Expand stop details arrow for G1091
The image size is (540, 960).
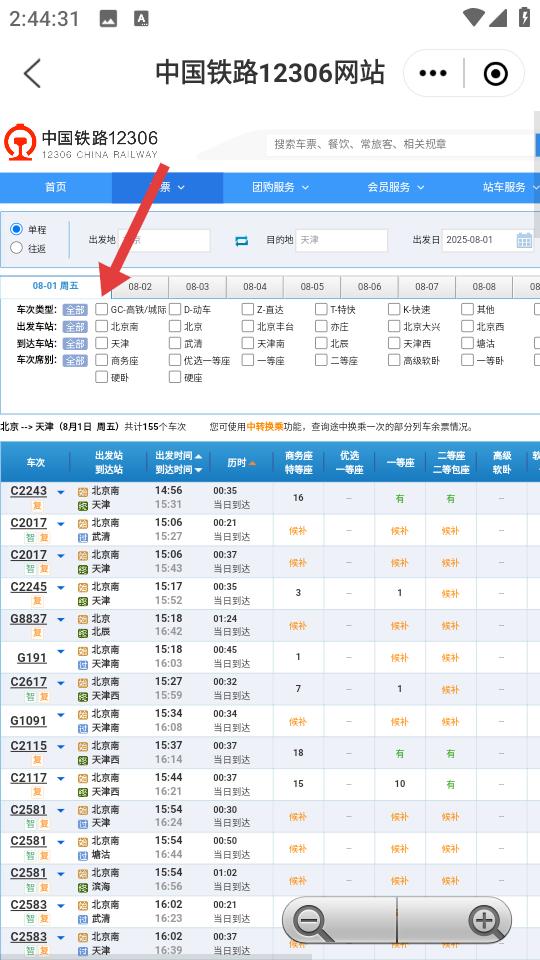click(61, 714)
